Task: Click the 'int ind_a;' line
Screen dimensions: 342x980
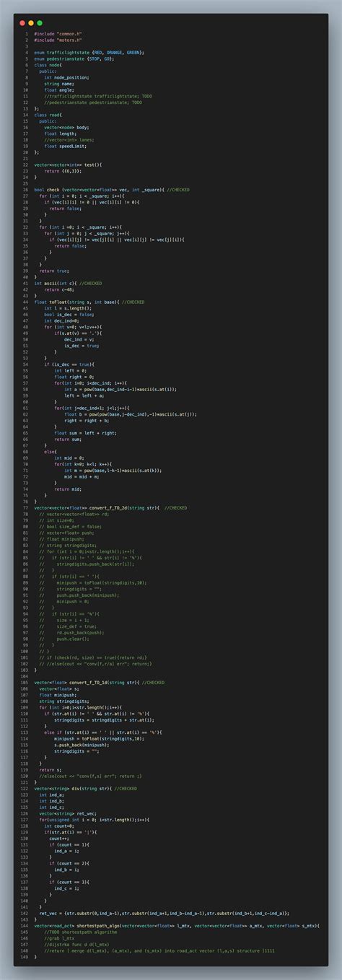Action: 52,795
